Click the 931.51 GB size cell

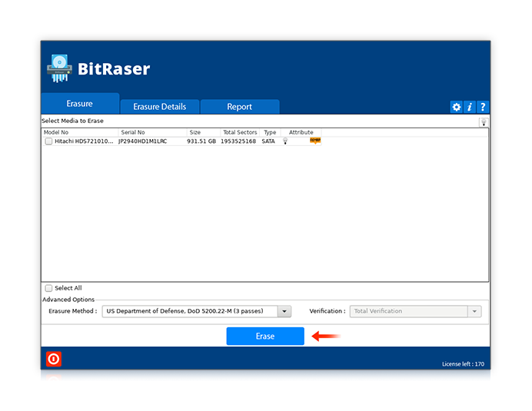click(x=201, y=141)
